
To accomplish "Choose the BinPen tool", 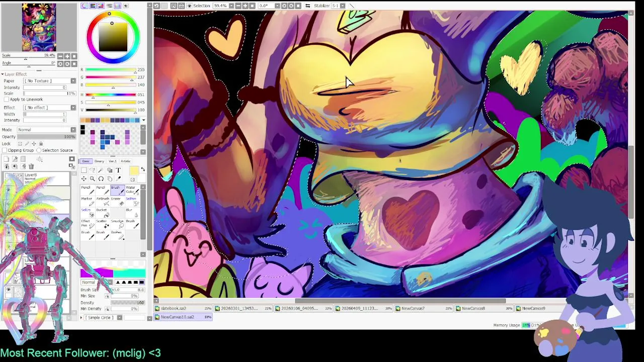I will [118, 235].
